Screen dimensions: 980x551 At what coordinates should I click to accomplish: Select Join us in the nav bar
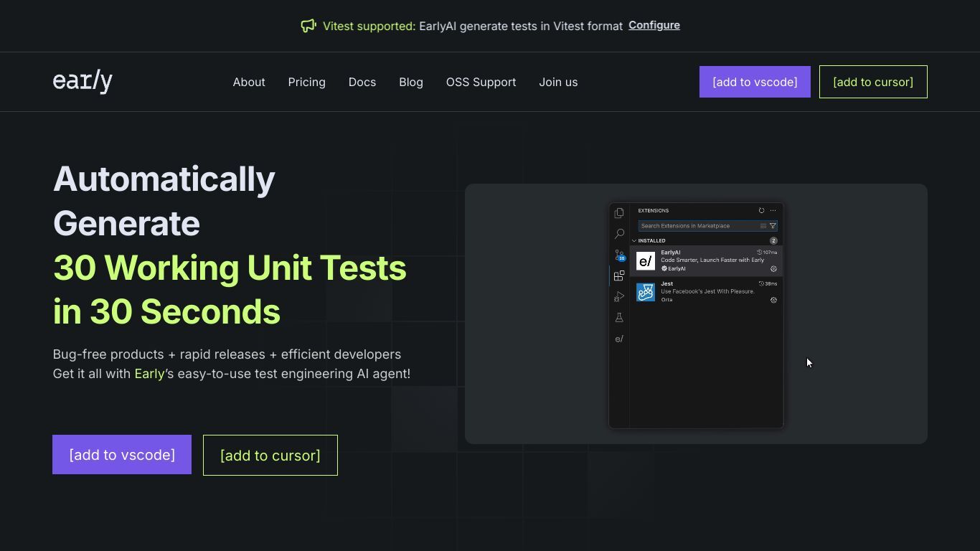(558, 82)
